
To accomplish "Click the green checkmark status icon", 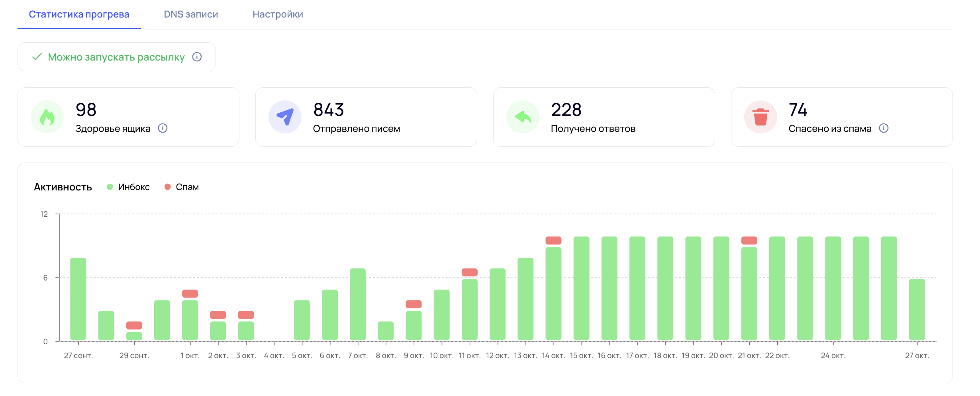I will click(37, 57).
